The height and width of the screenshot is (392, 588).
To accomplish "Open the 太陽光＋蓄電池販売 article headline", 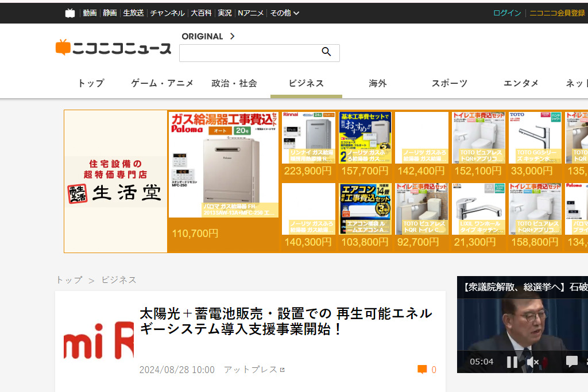I will coord(286,321).
